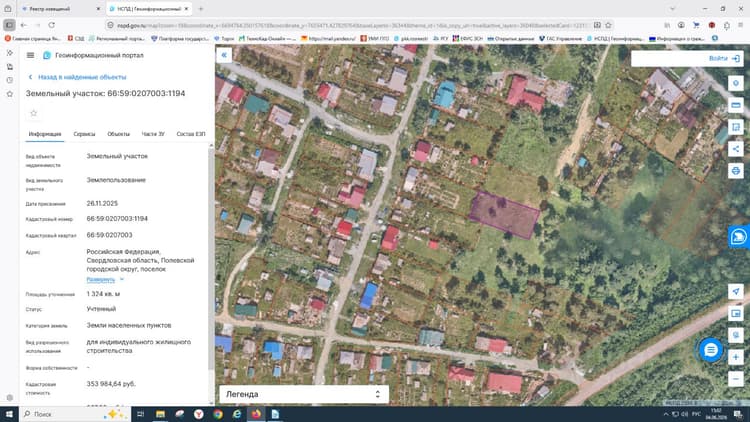Open Yandex Browser from the taskbar
Viewport: 750px width, 422px height.
coord(199,414)
